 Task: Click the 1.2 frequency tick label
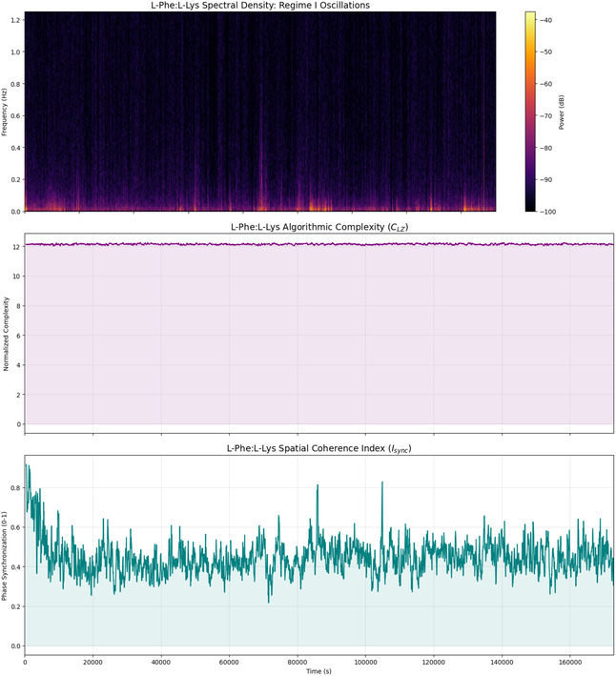[x=15, y=20]
